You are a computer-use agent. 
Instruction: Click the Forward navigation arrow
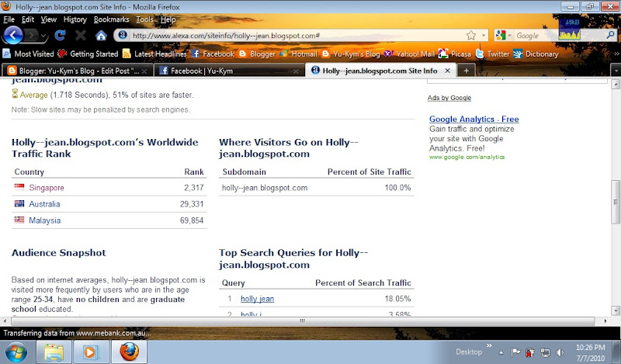pos(32,36)
